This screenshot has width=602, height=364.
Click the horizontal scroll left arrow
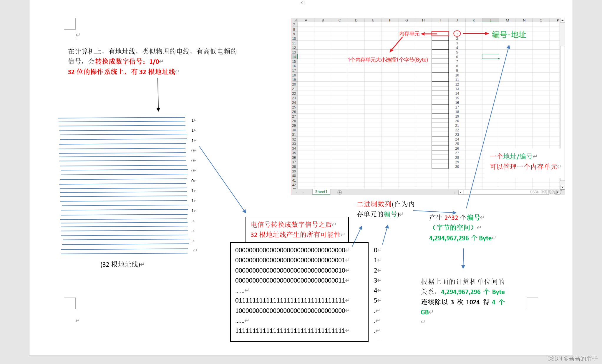[x=461, y=192]
